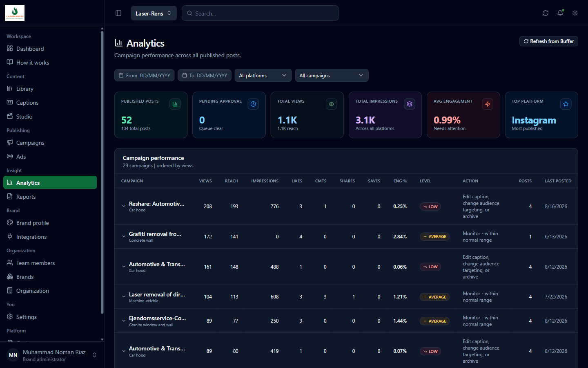588x368 pixels.
Task: Open the All platforms dropdown
Action: pos(263,75)
